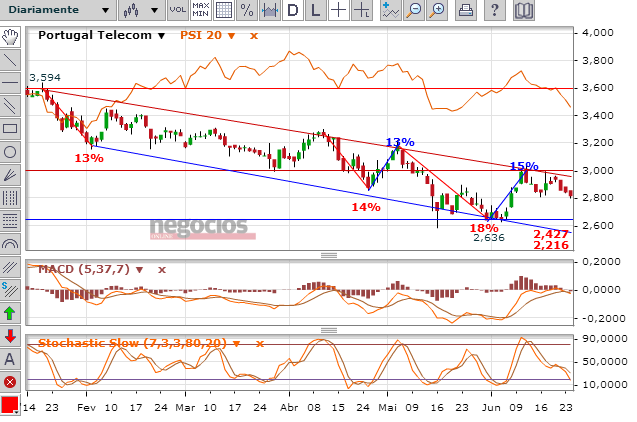This screenshot has height=422, width=637.
Task: Select the vertical lines grid tool
Action: coord(10,198)
